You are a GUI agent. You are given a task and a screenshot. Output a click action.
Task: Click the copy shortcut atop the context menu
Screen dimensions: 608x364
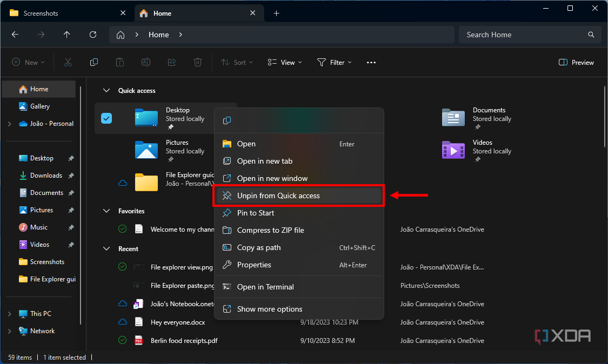tap(226, 120)
